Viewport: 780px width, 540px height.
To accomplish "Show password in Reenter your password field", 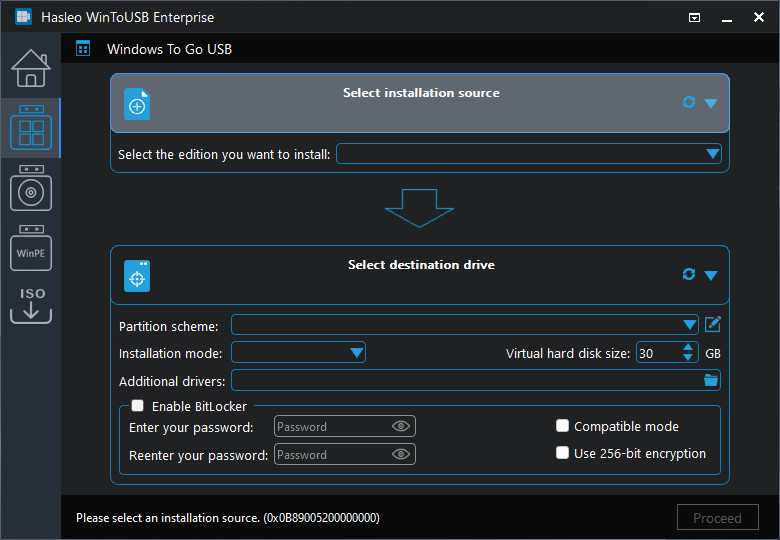I will point(401,454).
